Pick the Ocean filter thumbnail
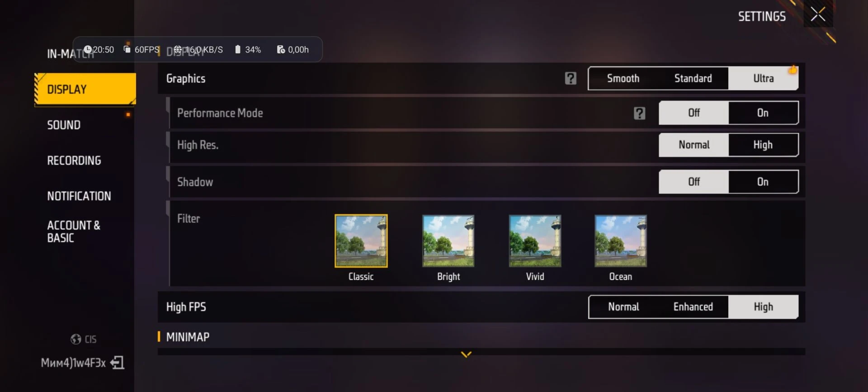The width and height of the screenshot is (868, 392). 621,241
